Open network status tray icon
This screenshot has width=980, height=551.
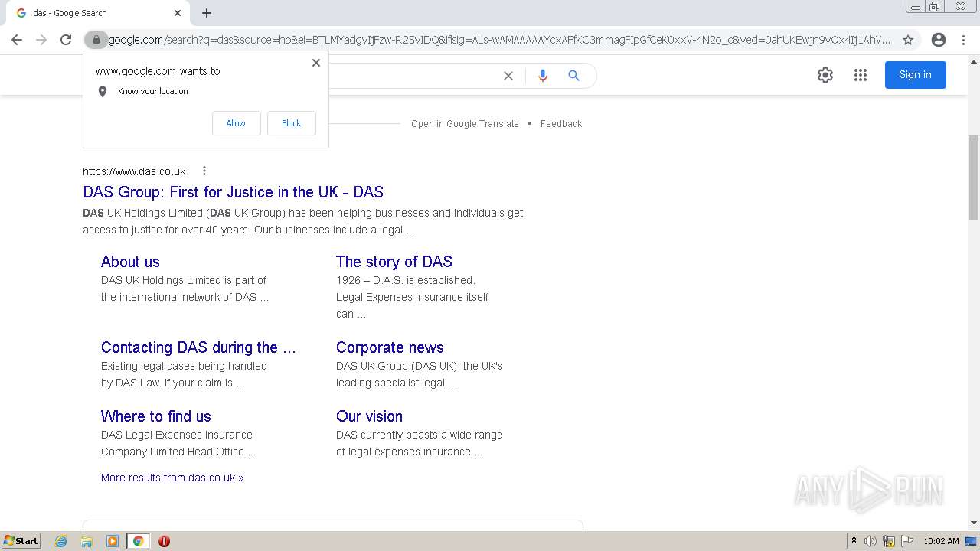point(889,541)
